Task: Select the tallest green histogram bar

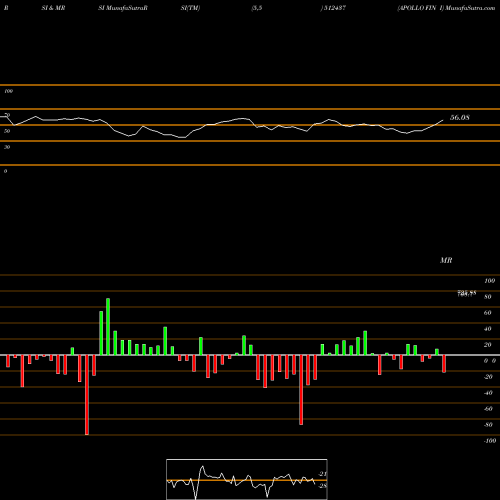Action: point(108,327)
